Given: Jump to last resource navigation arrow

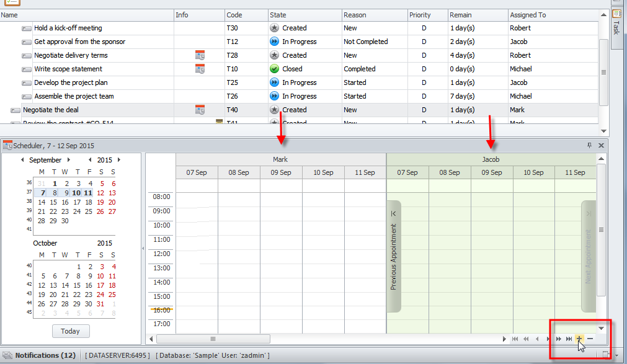Looking at the screenshot, I should coord(569,339).
